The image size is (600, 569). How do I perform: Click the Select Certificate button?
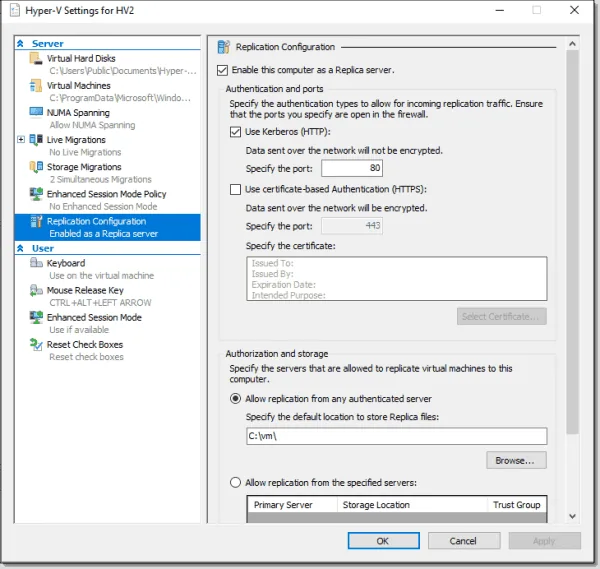tap(502, 316)
